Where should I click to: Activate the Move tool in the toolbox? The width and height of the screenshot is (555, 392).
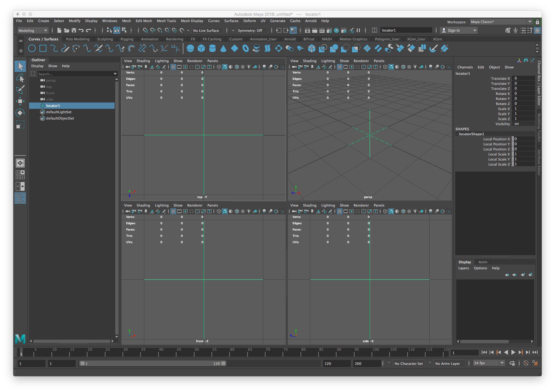(x=20, y=101)
